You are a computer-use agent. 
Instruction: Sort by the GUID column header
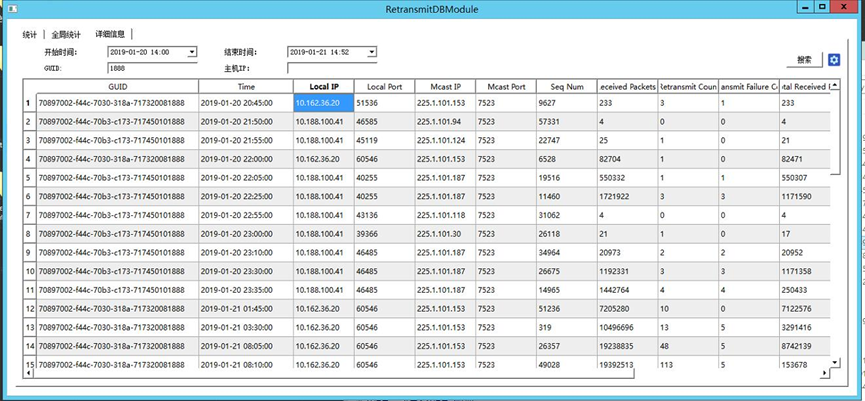(118, 87)
